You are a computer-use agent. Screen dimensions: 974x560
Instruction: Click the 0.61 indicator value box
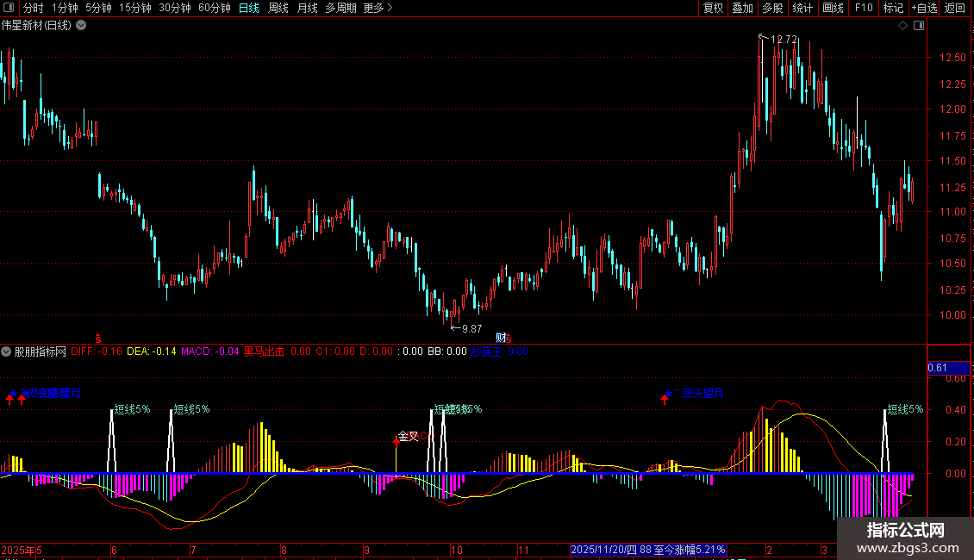[x=948, y=368]
